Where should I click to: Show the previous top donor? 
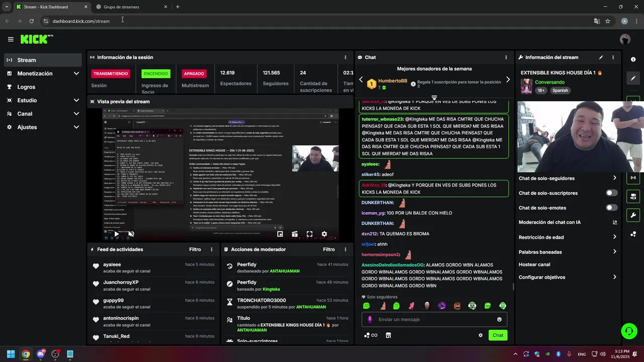[361, 79]
